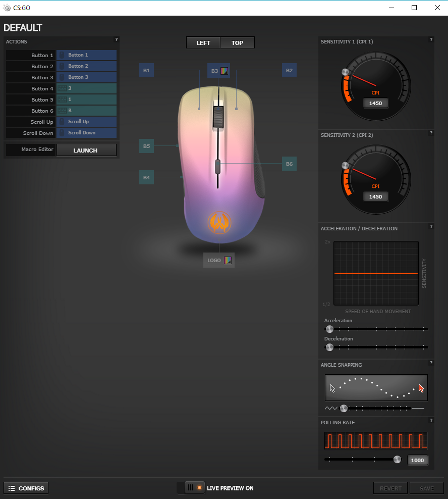448x499 pixels.
Task: Open the B3 scroll wheel color picker
Action: (225, 71)
